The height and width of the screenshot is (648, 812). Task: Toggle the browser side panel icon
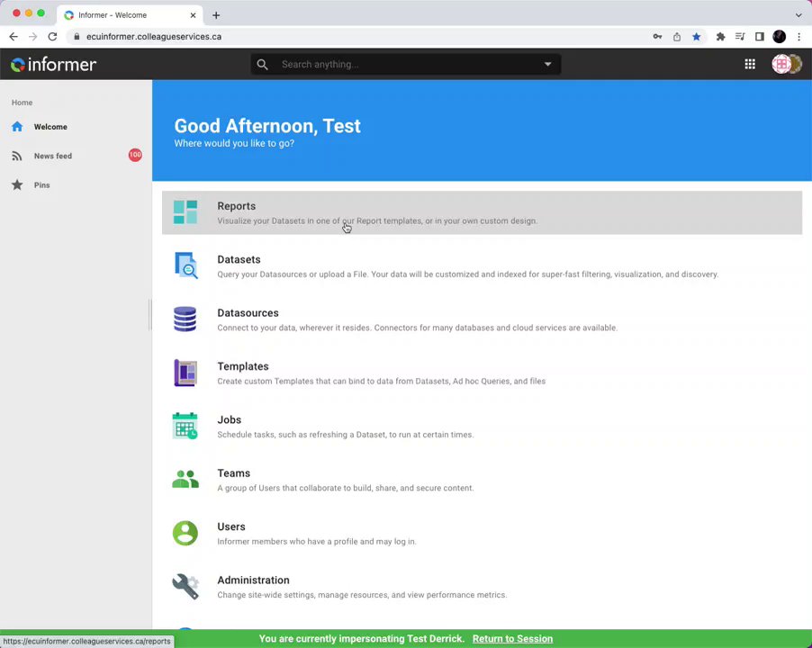pos(760,37)
